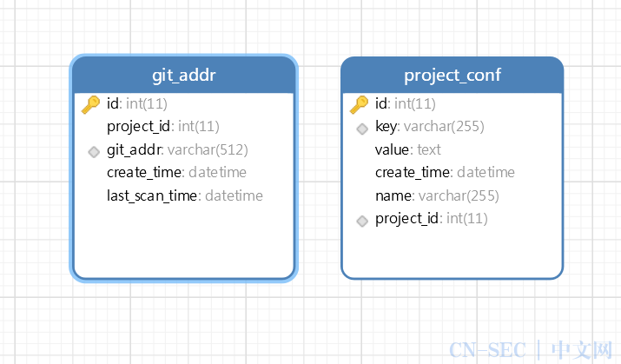Select the id column in project_conf
This screenshot has height=364, width=621.
click(406, 103)
